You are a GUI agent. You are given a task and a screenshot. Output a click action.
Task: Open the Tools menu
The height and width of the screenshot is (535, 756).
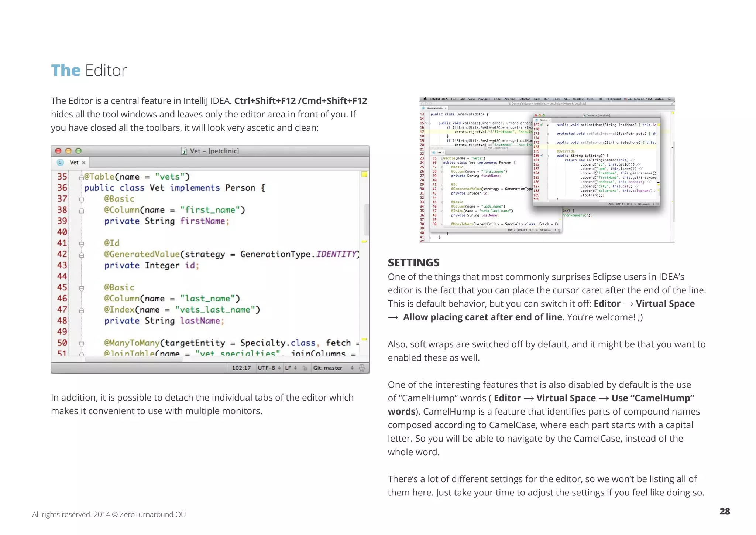pos(557,99)
